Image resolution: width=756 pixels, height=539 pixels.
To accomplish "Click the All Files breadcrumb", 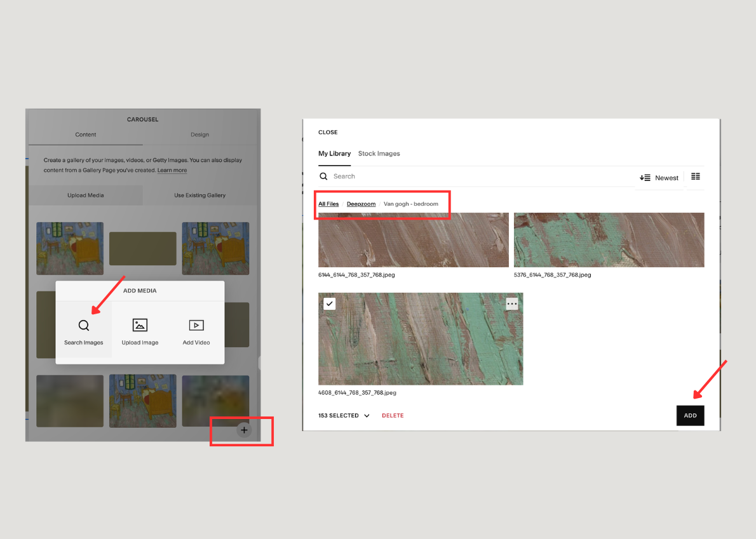I will [x=328, y=204].
